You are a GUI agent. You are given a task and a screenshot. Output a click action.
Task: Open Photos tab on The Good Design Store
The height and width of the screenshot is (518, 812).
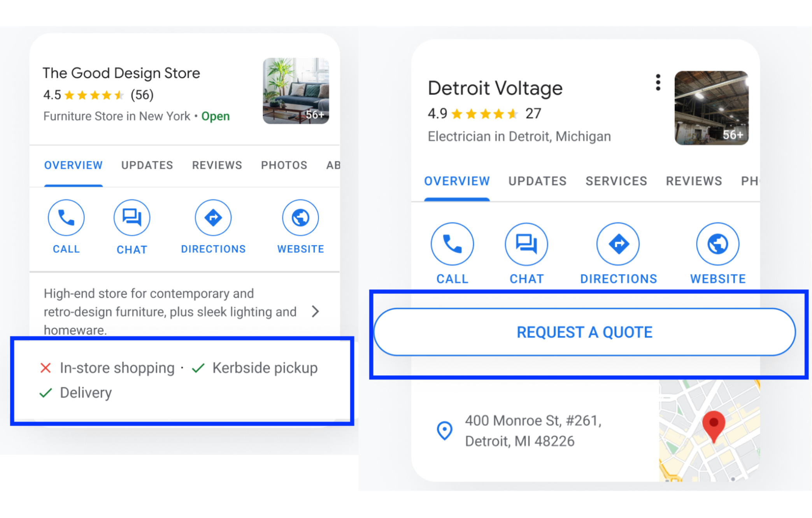[x=284, y=165]
